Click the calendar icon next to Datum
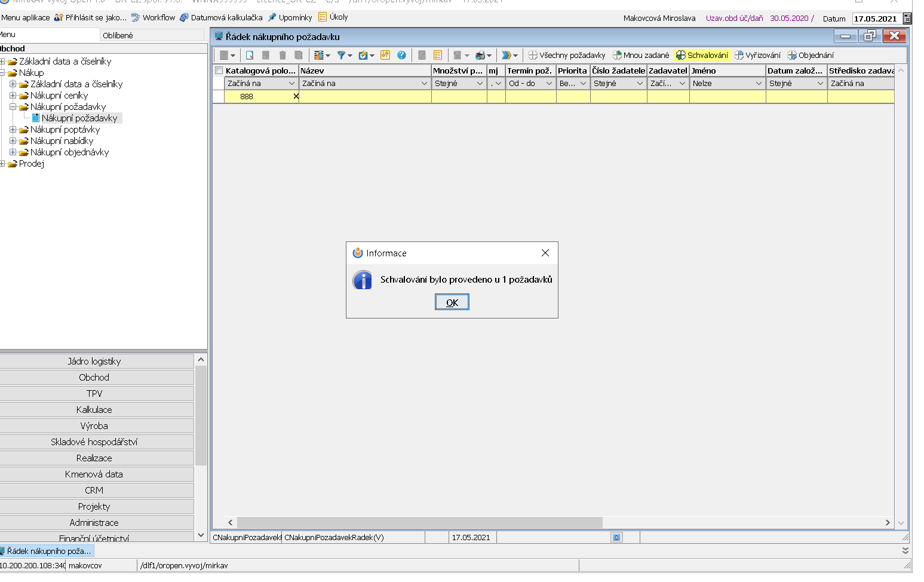This screenshot has height=582, width=924. (907, 19)
